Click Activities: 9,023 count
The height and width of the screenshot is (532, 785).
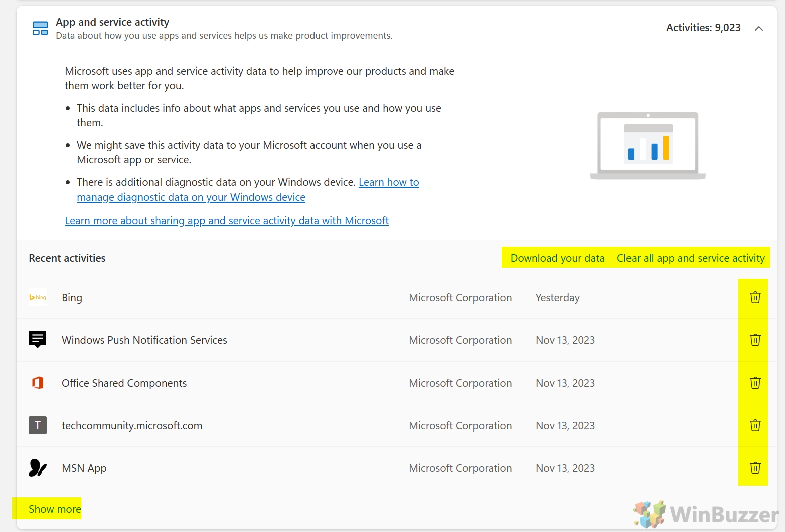(703, 28)
